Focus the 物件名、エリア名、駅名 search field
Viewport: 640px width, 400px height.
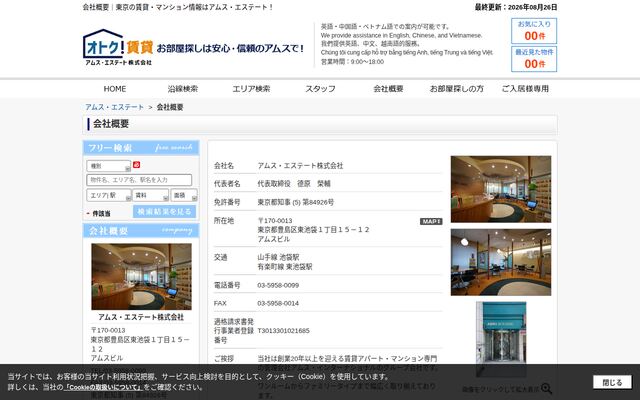139,180
